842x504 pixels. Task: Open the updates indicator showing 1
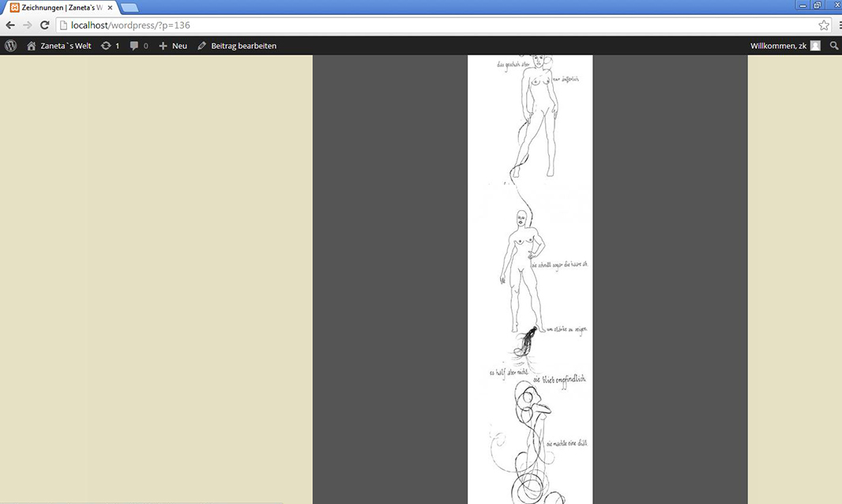110,46
